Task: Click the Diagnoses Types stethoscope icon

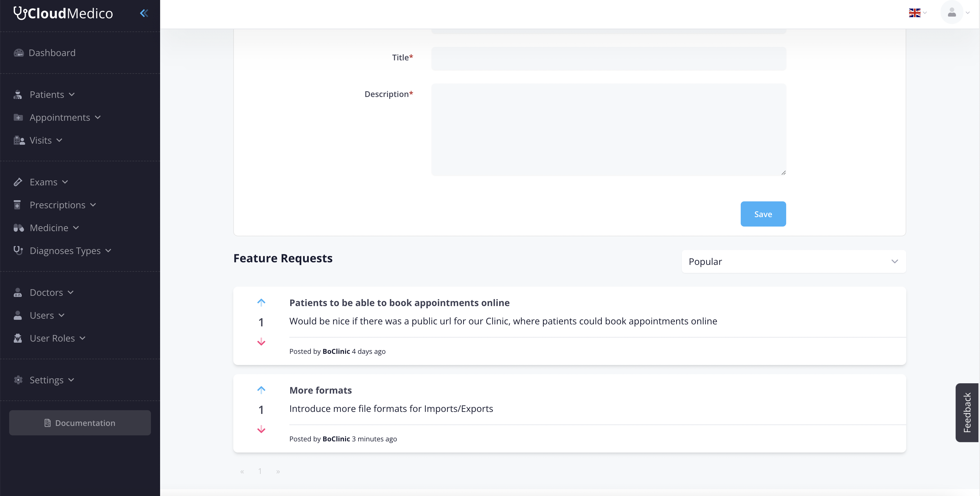Action: point(18,251)
